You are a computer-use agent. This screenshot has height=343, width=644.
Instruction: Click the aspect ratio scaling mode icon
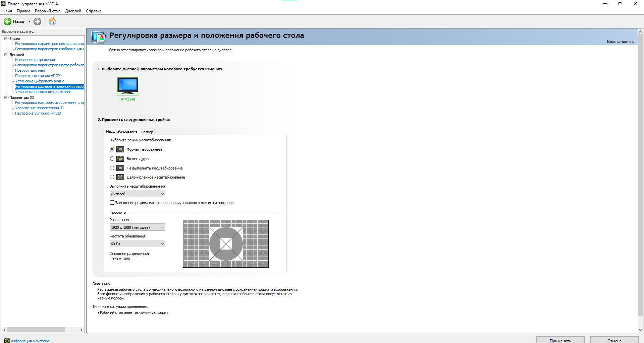coord(120,149)
